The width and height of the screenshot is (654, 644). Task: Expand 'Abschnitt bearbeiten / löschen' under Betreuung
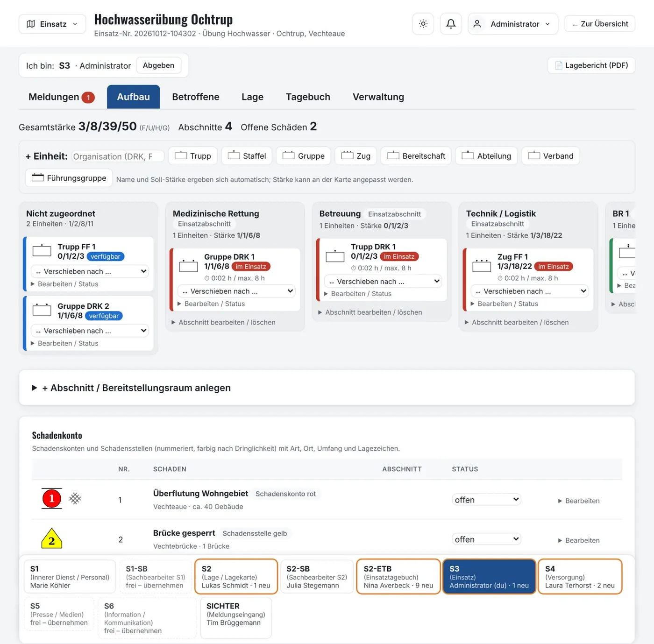[x=370, y=312]
